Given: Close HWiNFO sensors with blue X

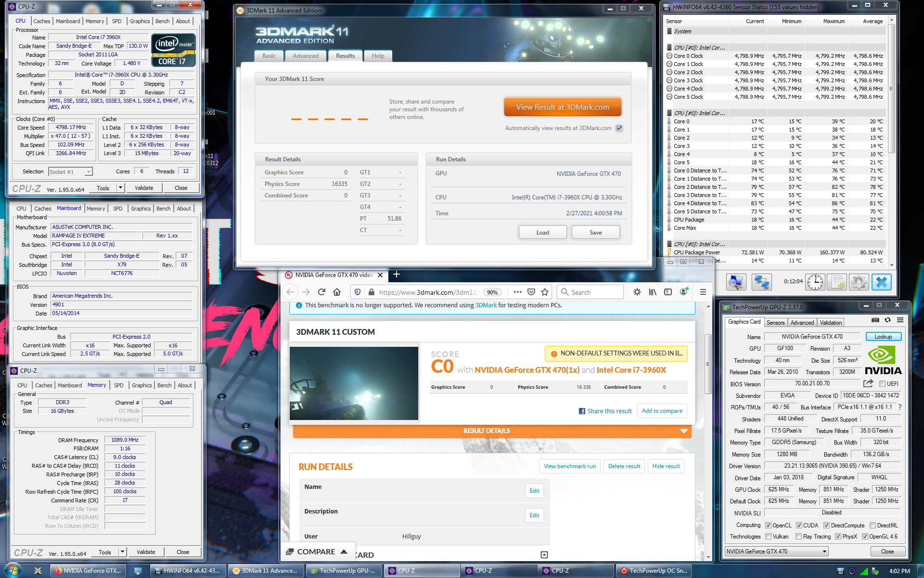Looking at the screenshot, I should click(882, 282).
